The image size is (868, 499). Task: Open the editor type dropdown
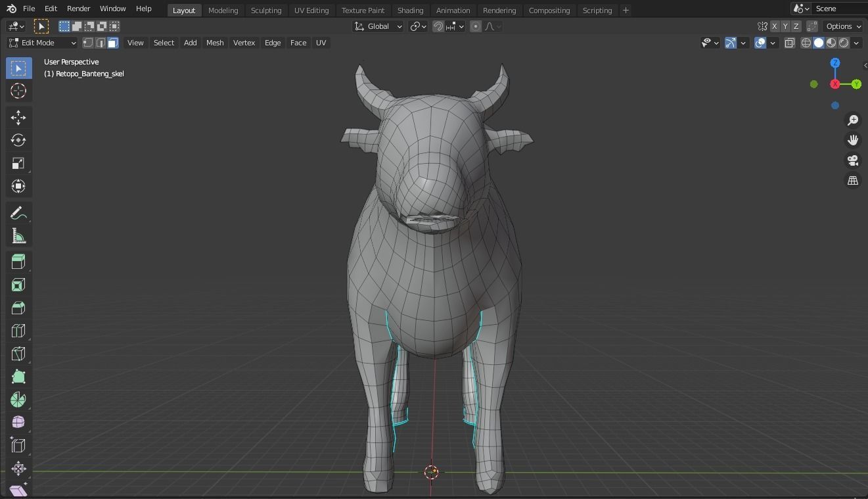coord(16,26)
